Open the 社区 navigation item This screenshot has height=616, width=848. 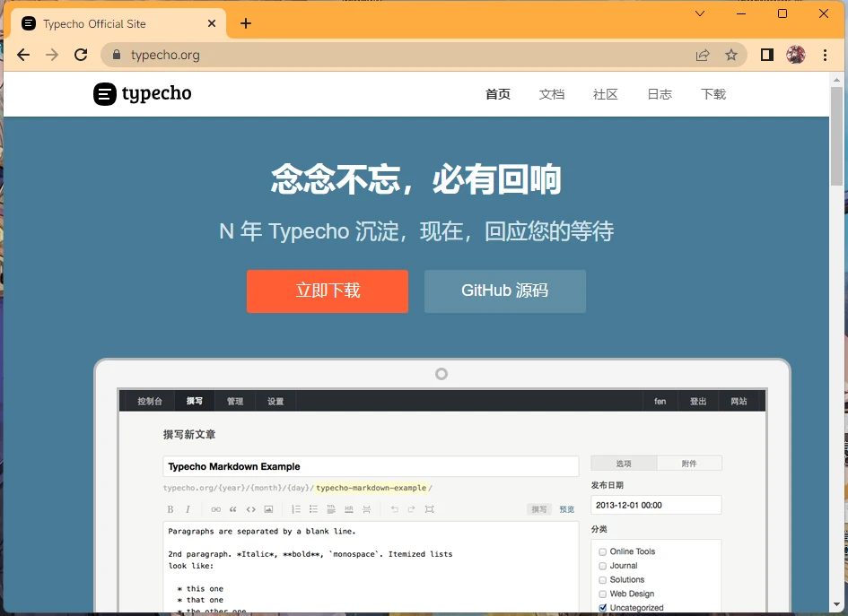606,94
